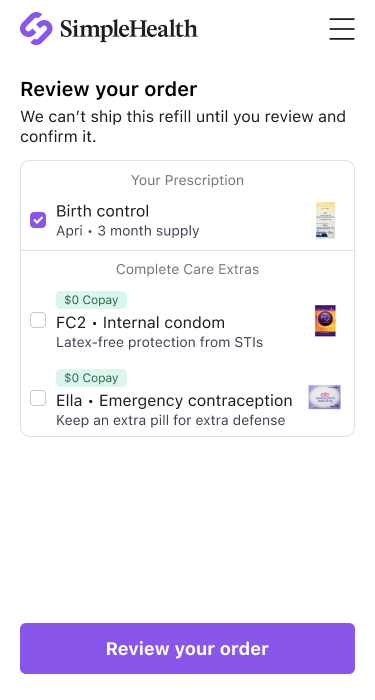This screenshot has height=700, width=375.
Task: Click the Latex-free protection from STIs description
Action: click(159, 342)
